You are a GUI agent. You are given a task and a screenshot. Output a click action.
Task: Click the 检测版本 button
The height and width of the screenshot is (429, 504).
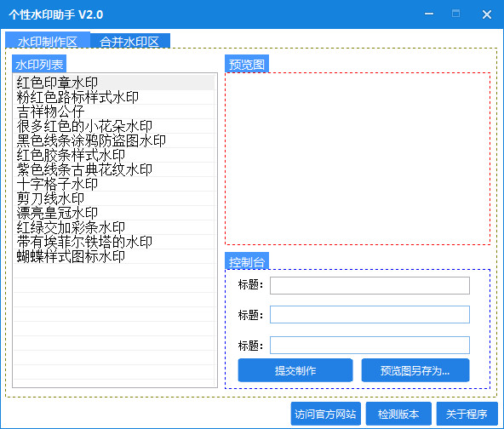coord(398,414)
